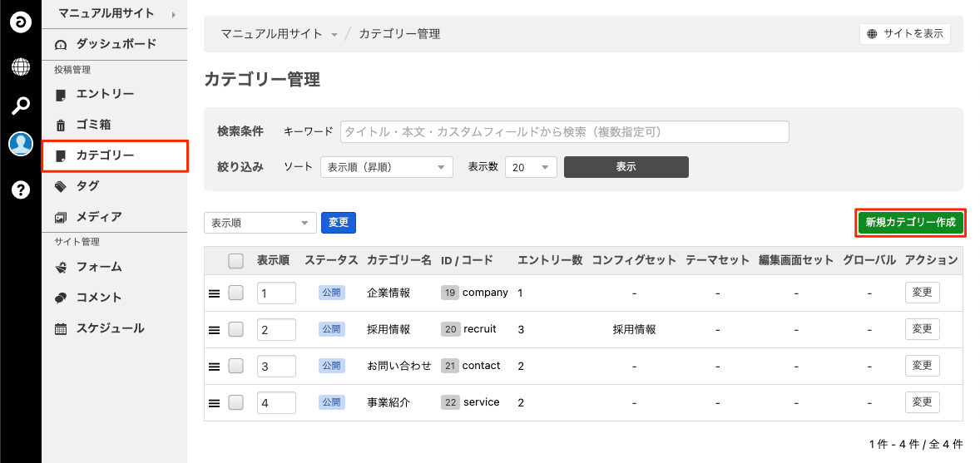Click the green 新規カテゴリー作成 button

[910, 223]
